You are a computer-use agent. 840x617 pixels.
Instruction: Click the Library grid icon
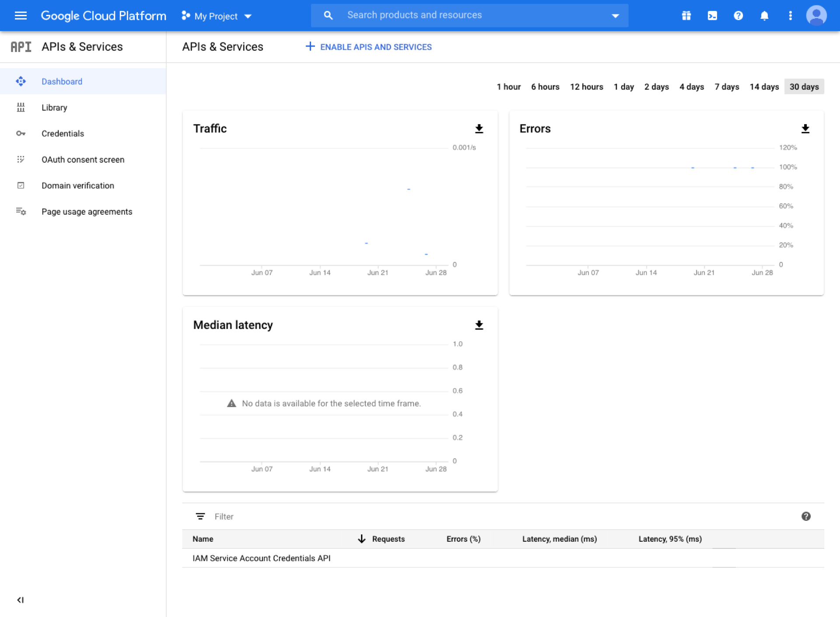pyautogui.click(x=21, y=108)
